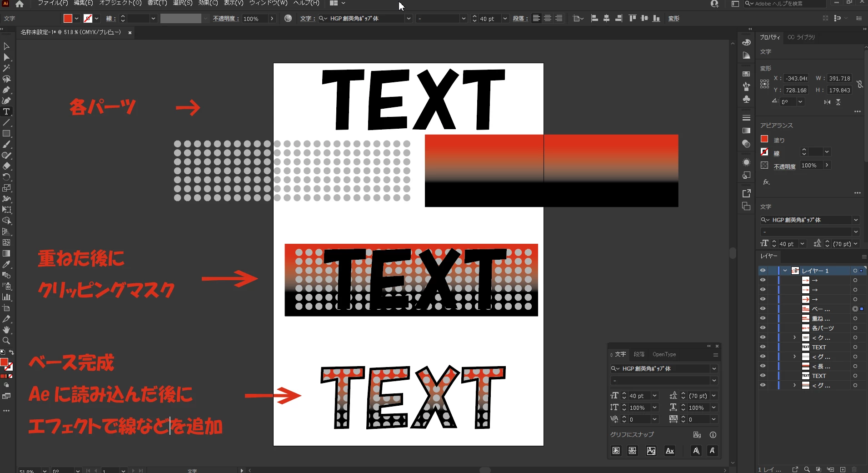Select the Rectangle tool

[x=6, y=134]
